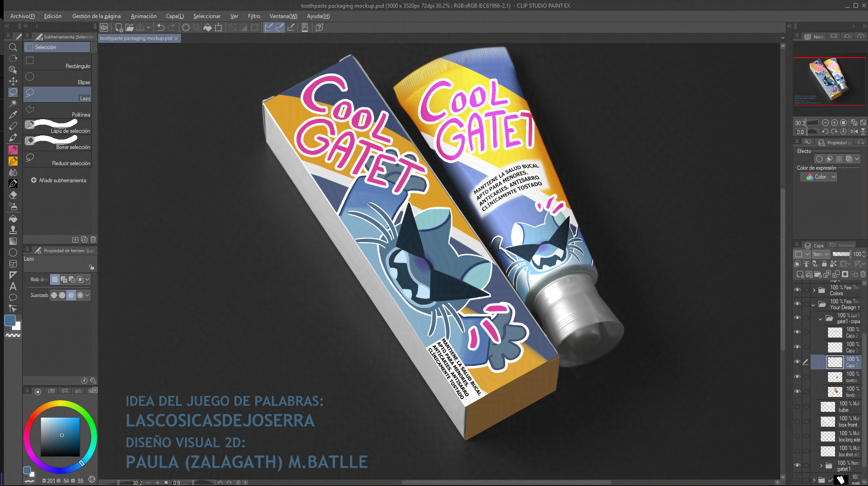Create a new canvas from toolbar

click(119, 27)
